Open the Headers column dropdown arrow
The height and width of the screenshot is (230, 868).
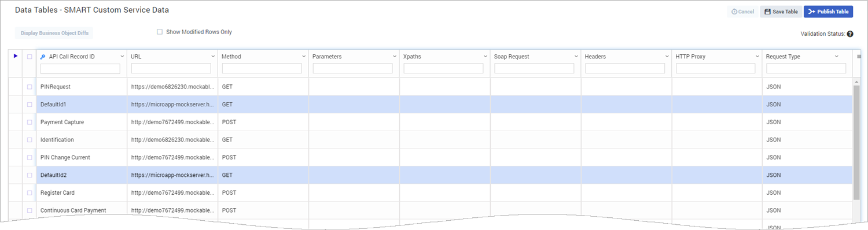(667, 57)
